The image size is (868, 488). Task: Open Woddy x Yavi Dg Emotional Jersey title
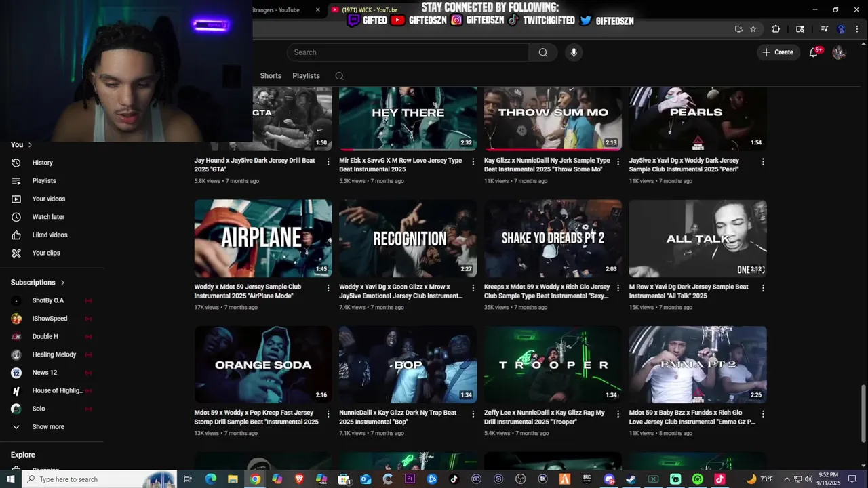point(401,291)
